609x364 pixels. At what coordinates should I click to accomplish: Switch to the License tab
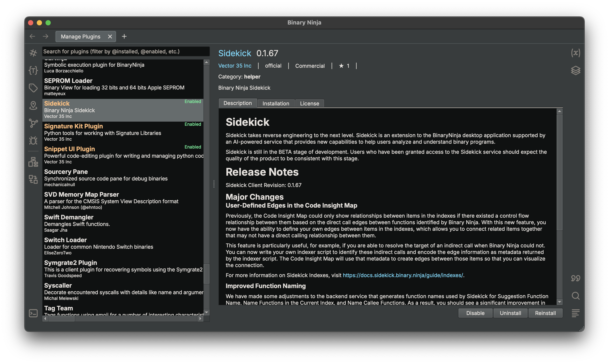[309, 103]
